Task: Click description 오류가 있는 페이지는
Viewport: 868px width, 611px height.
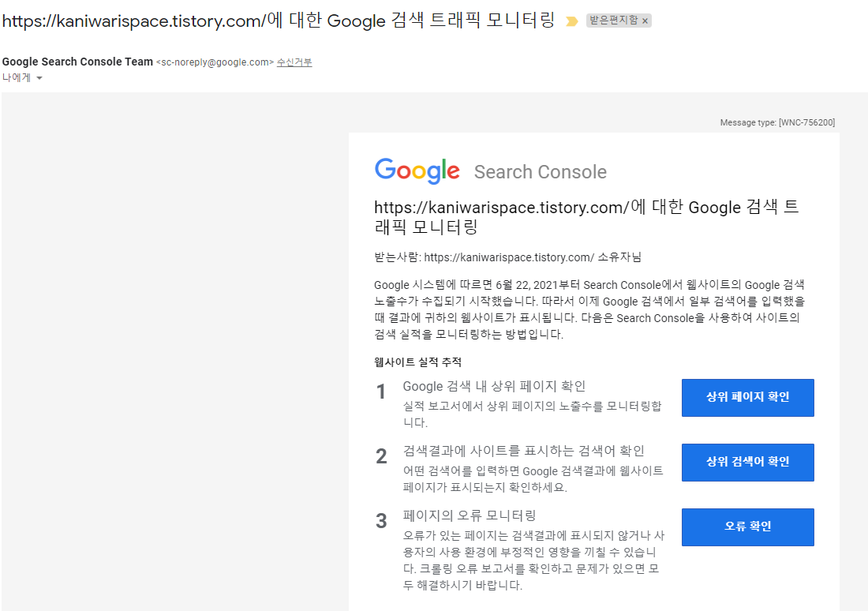Action: pyautogui.click(x=533, y=560)
